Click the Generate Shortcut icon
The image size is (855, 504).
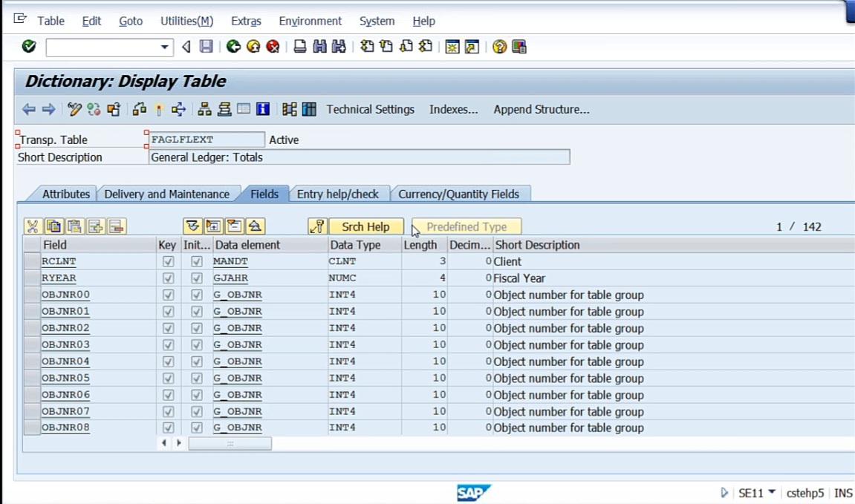tap(472, 47)
